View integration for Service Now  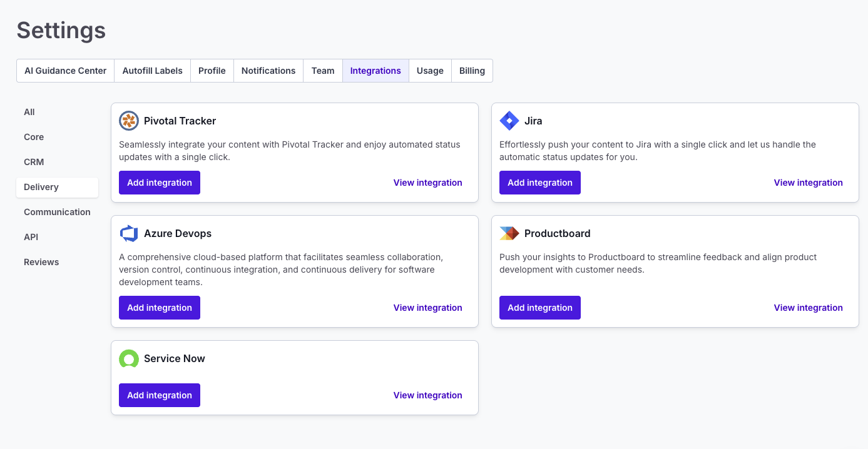point(428,395)
